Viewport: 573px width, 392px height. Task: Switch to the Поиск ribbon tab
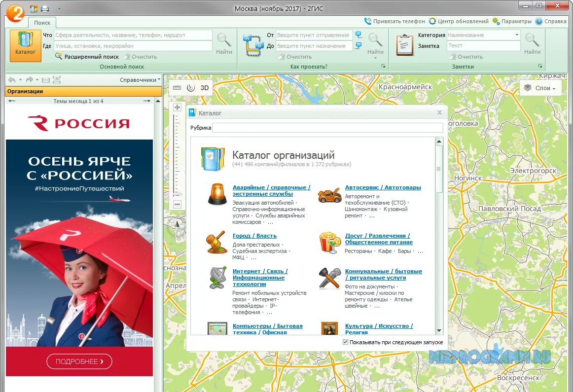pos(42,23)
